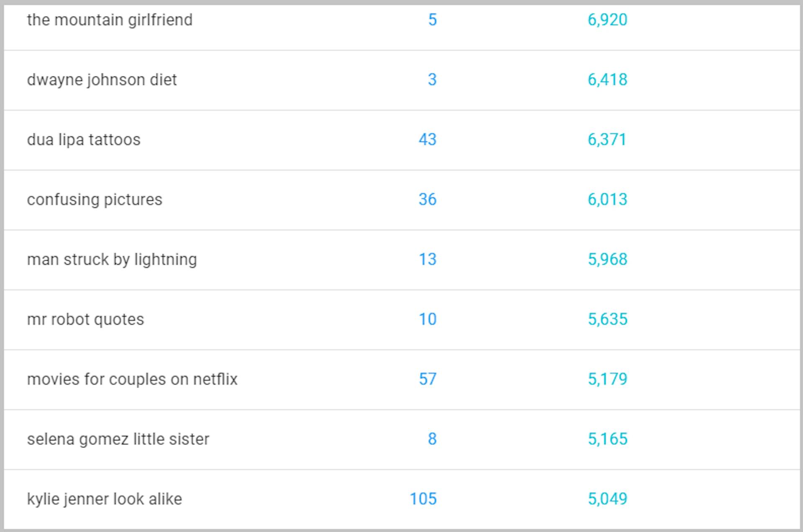Select the 6,013 volume value
Screen dimensions: 803x532
point(607,199)
